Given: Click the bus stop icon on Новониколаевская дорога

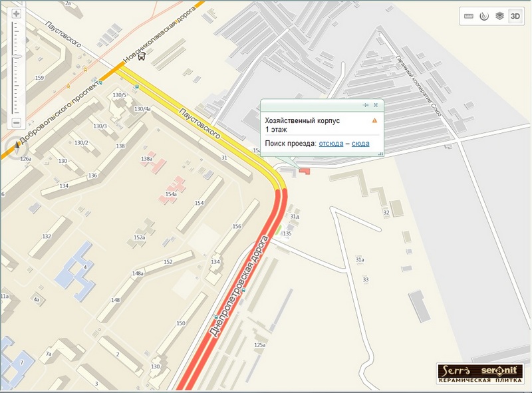Looking at the screenshot, I should (x=142, y=57).
